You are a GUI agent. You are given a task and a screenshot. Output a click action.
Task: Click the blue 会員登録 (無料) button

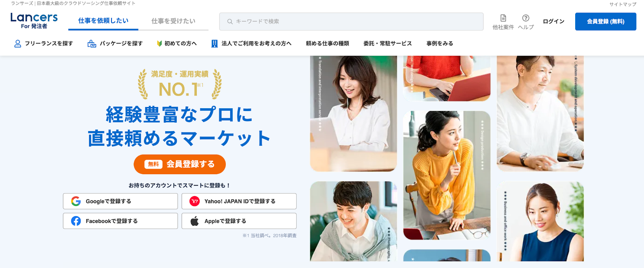[605, 22]
